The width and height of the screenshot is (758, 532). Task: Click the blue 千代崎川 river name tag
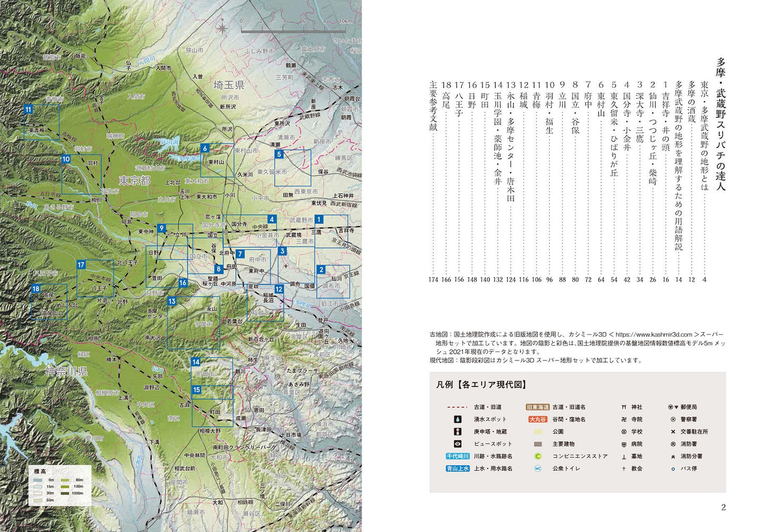(457, 456)
